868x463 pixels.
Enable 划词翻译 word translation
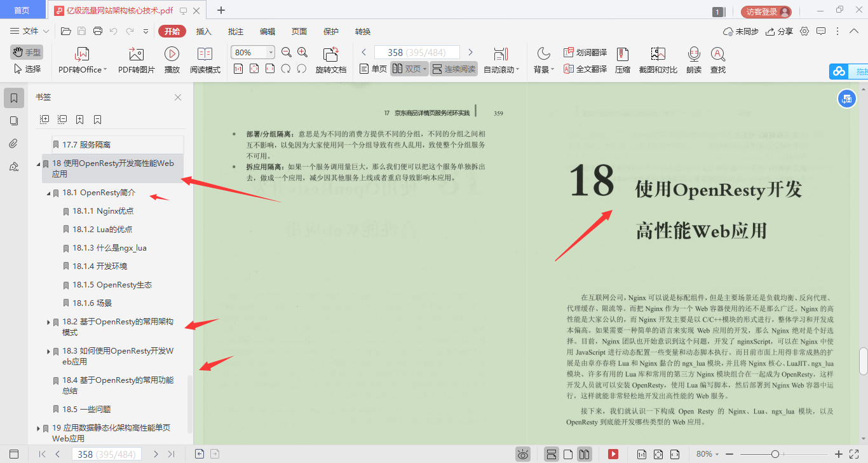click(585, 52)
